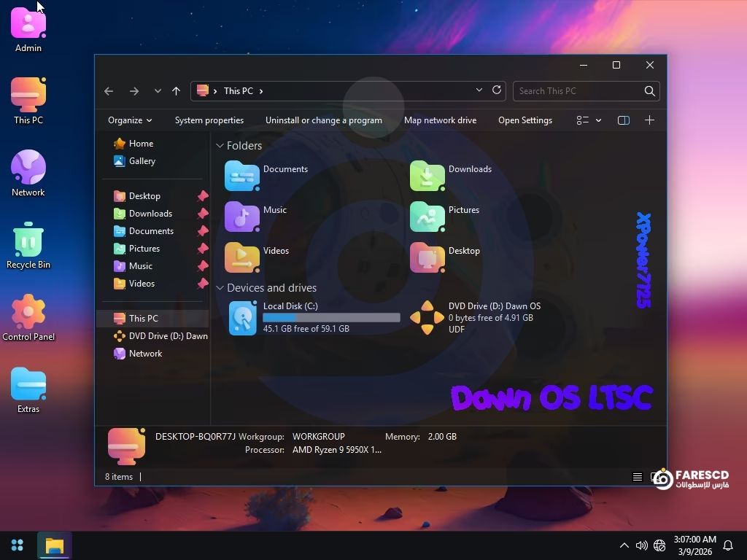
Task: Open the address bar history dropdown
Action: click(x=479, y=90)
